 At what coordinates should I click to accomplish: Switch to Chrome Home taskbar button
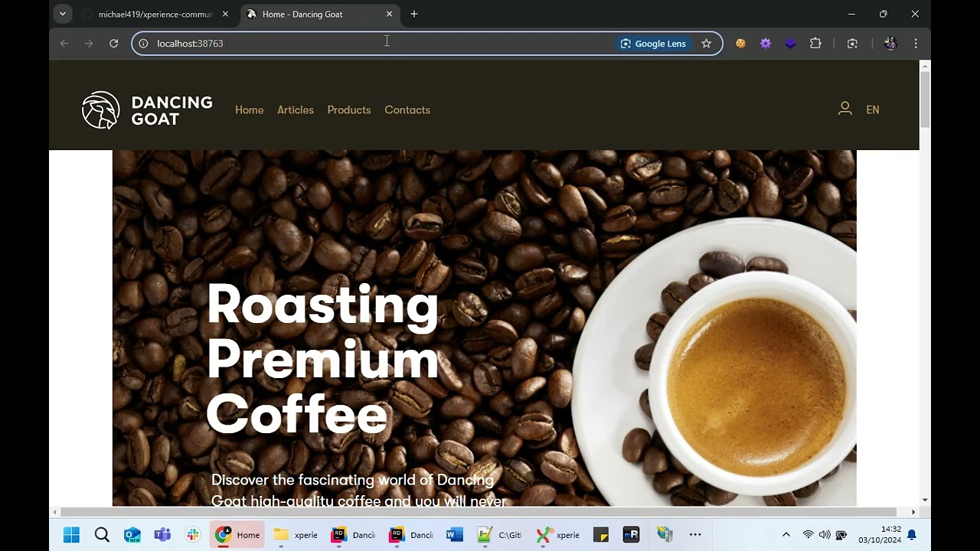coord(237,535)
